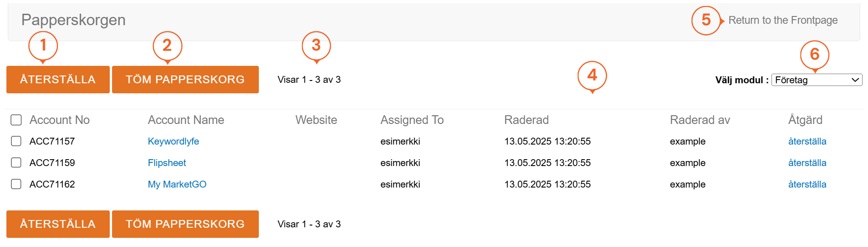The height and width of the screenshot is (247, 868).
Task: Check the box for ACC71157
Action: (16, 141)
